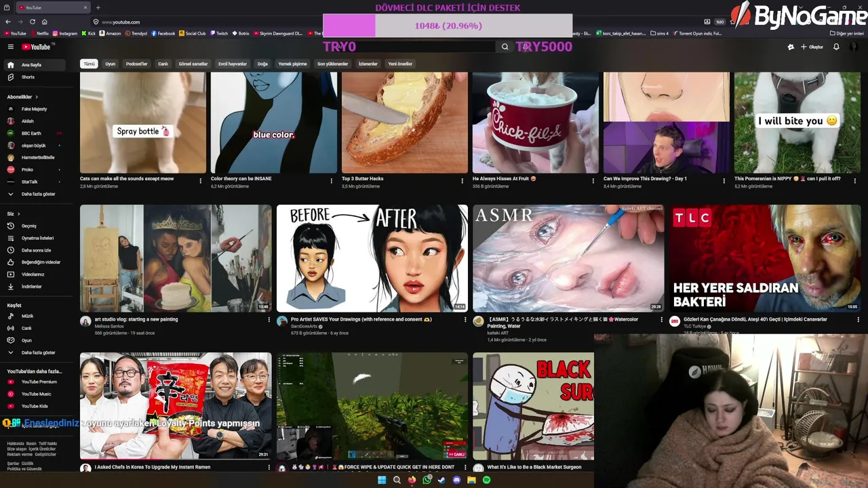Open Oyun under Keşfet in sidebar
868x488 pixels.
click(26, 340)
